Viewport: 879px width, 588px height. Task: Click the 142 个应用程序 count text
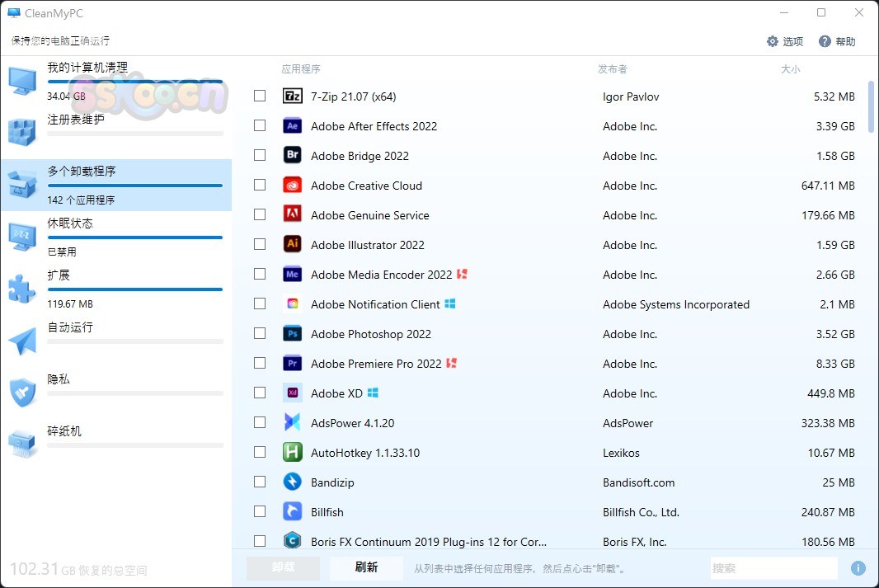[81, 200]
